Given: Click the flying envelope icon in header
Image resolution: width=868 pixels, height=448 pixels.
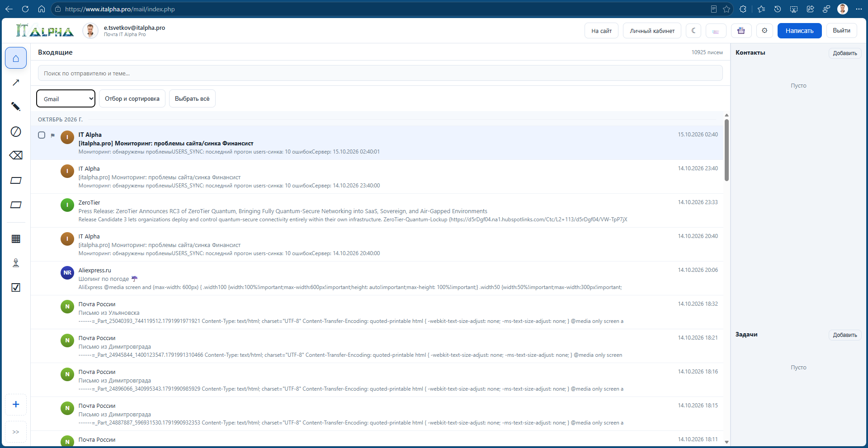Looking at the screenshot, I should (x=716, y=31).
